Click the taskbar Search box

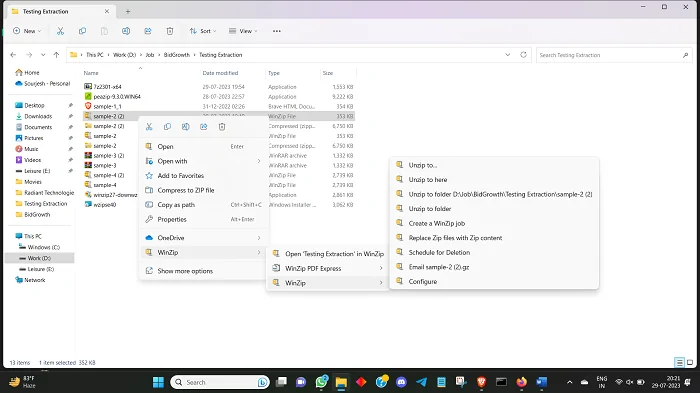[220, 382]
